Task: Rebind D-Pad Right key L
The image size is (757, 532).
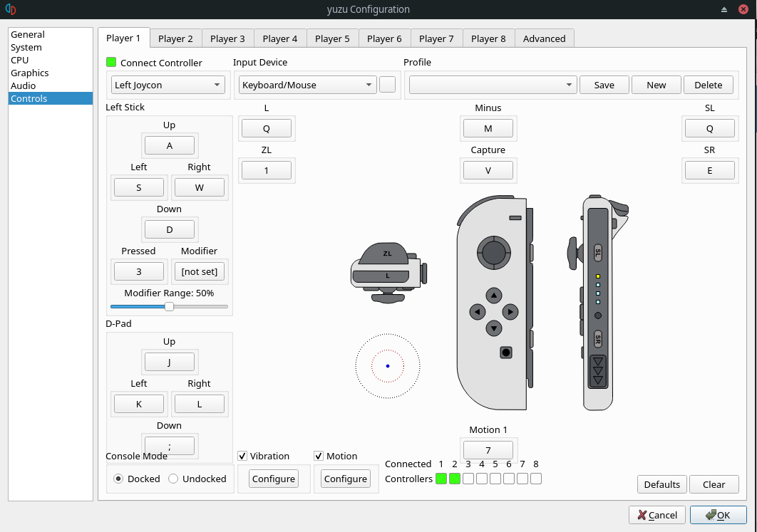Action: pyautogui.click(x=200, y=405)
